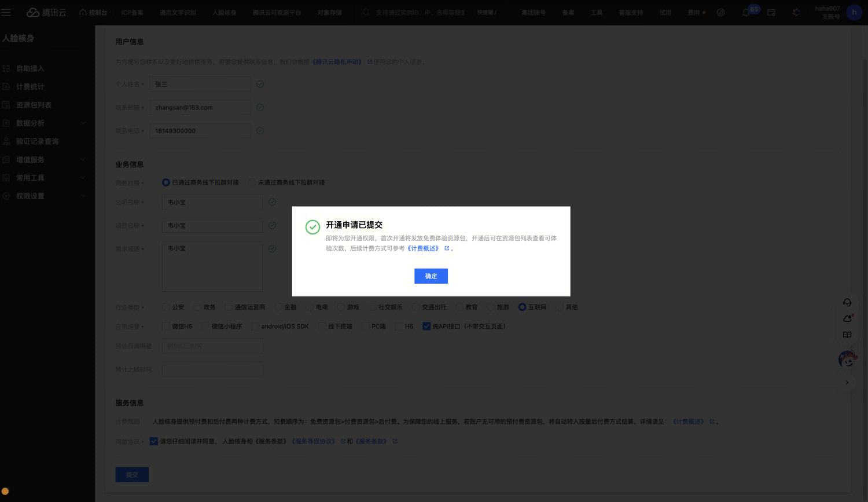Click the 确定 button in the dialog
The height and width of the screenshot is (502, 868).
431,276
